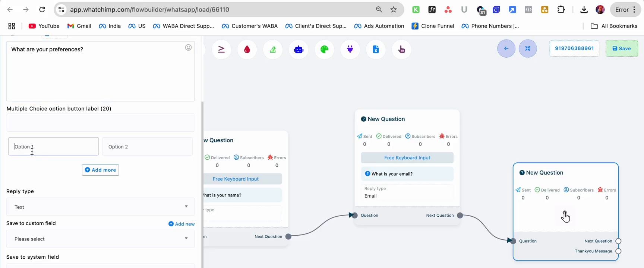Click the Thankyou Message output connector

618,251
